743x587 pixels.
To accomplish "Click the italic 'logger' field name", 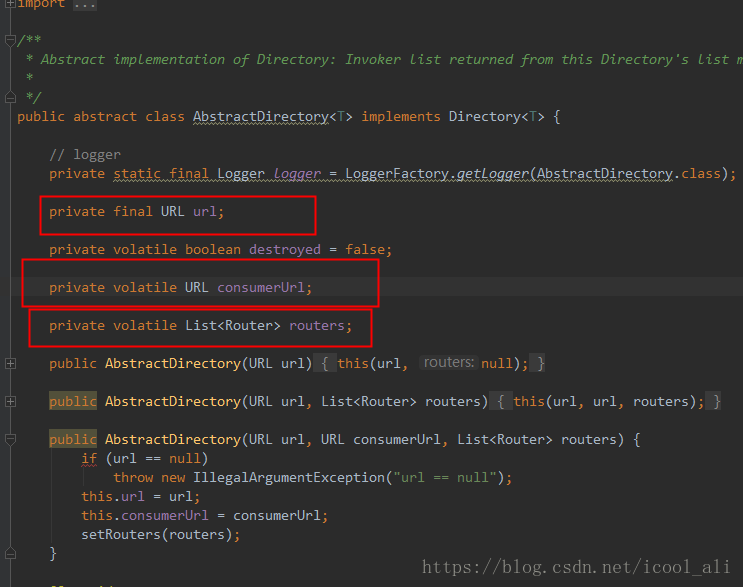I will (x=297, y=173).
